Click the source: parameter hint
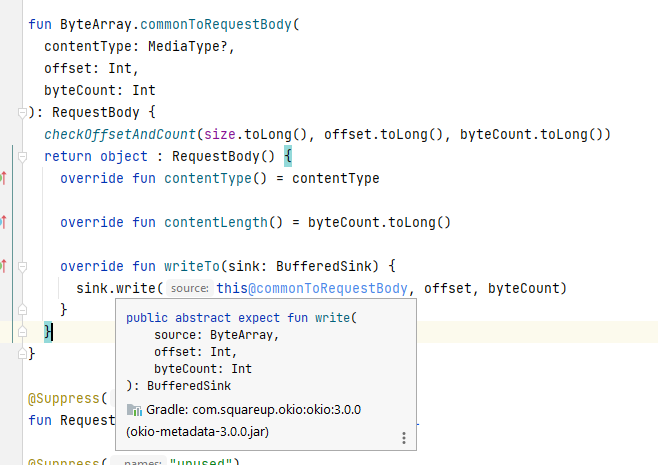 pos(190,288)
